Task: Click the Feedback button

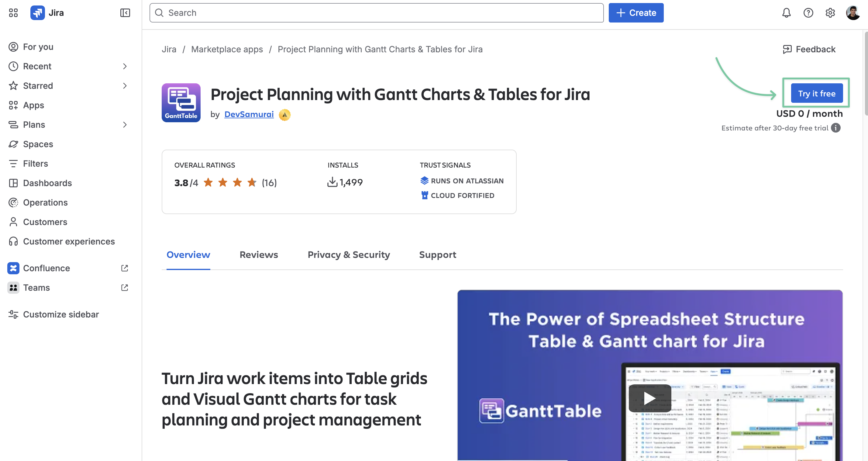Action: coord(809,49)
